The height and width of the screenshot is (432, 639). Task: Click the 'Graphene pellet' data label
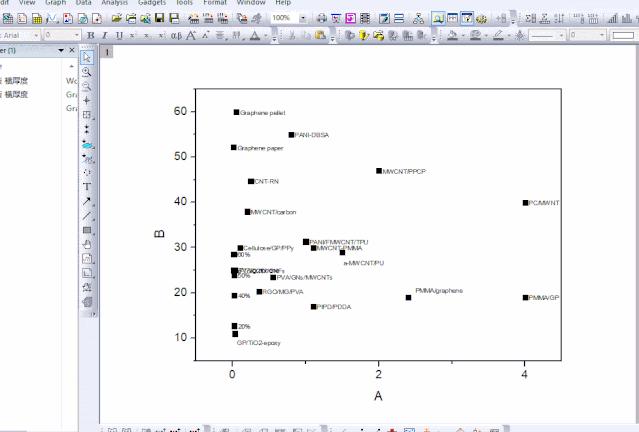click(263, 113)
